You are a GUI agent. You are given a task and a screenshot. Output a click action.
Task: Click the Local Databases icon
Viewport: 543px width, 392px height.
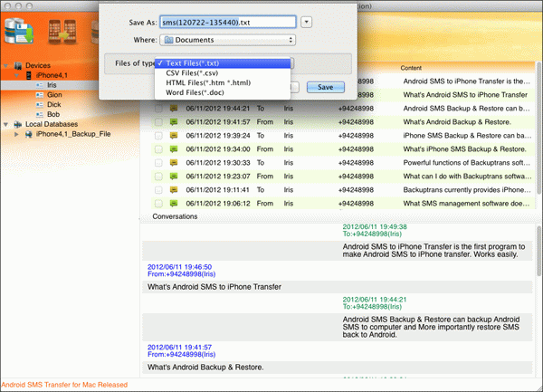point(18,124)
